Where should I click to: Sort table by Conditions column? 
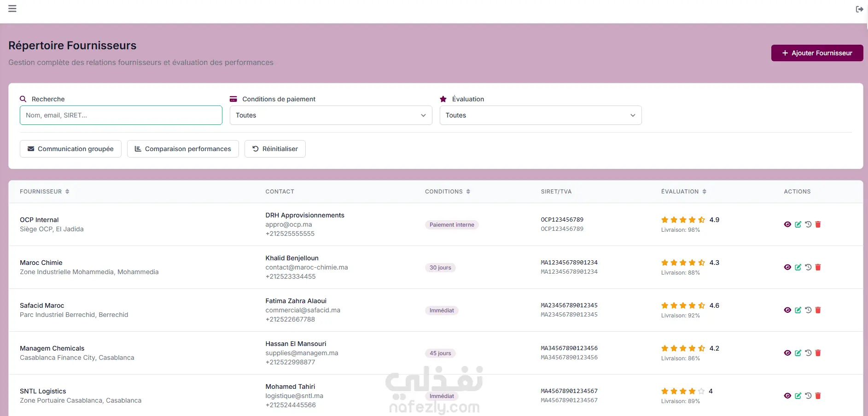click(448, 192)
